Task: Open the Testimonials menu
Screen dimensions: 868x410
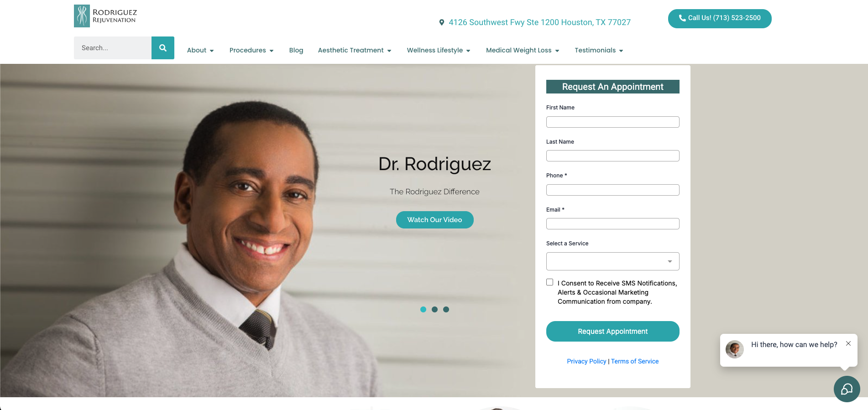Action: [599, 50]
